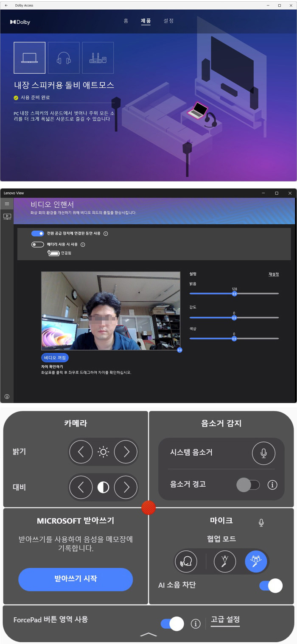Select the personal voice headset mic mode

(186, 562)
